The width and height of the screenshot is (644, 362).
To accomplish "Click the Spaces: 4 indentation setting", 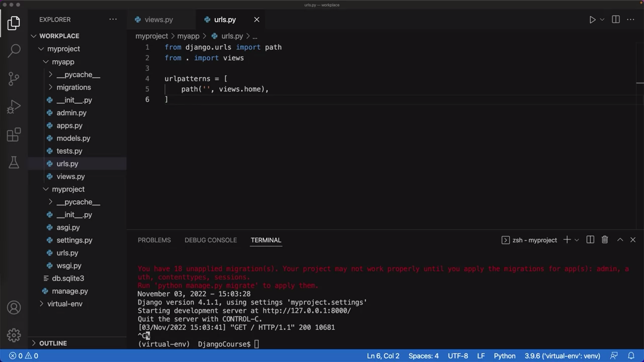I will [423, 356].
